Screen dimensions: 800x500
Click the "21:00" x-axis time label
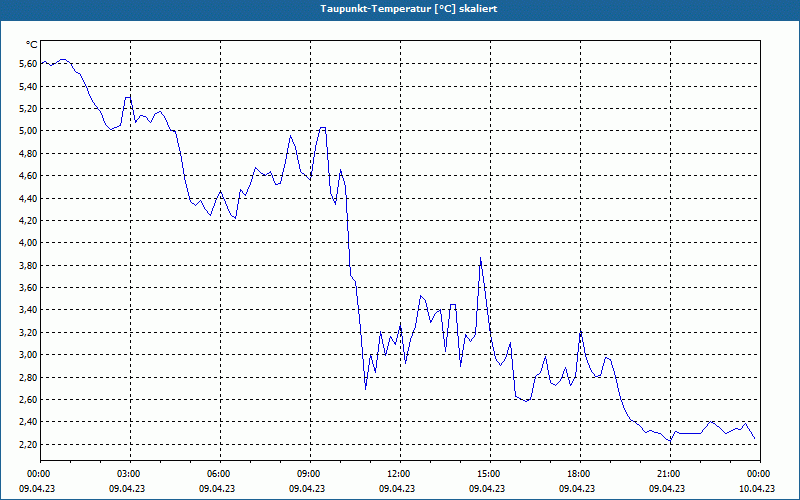coord(670,474)
